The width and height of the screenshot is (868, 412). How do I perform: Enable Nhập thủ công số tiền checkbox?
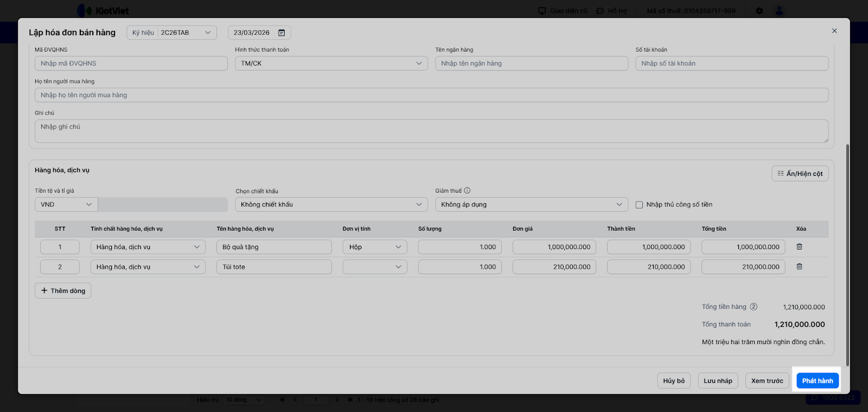tap(639, 205)
